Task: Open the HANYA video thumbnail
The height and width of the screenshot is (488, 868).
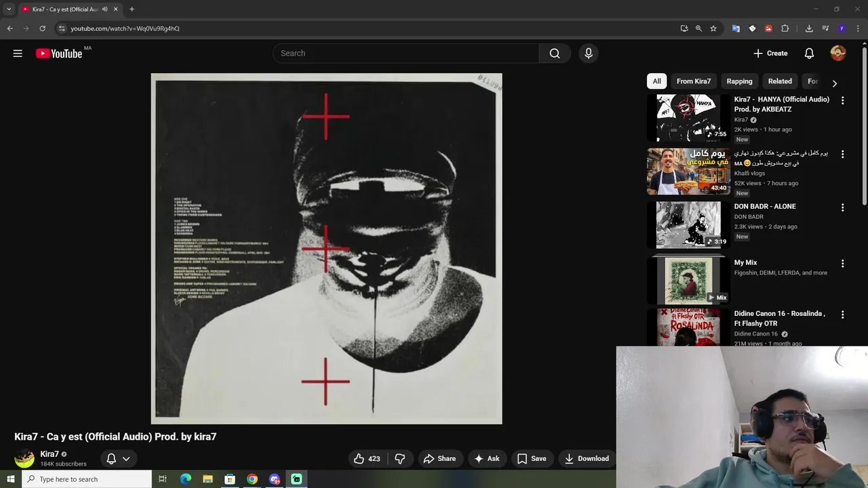Action: 688,117
